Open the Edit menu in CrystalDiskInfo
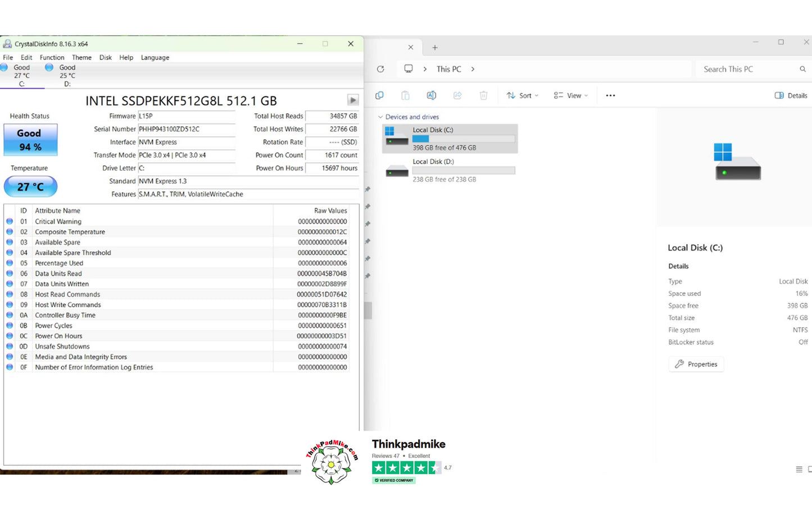Image resolution: width=812 pixels, height=510 pixels. [26, 57]
